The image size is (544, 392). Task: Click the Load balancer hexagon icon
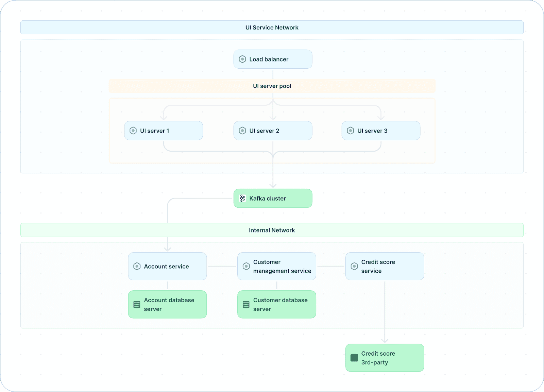click(242, 59)
